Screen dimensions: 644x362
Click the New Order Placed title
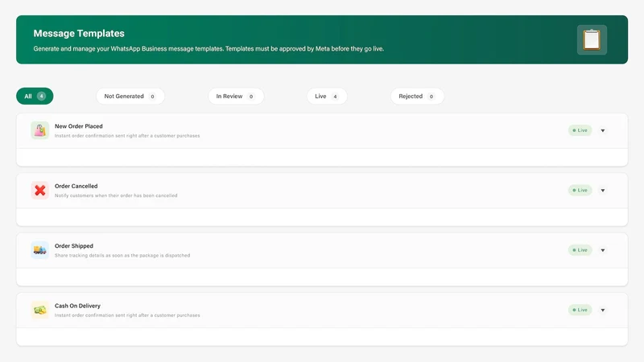click(78, 126)
